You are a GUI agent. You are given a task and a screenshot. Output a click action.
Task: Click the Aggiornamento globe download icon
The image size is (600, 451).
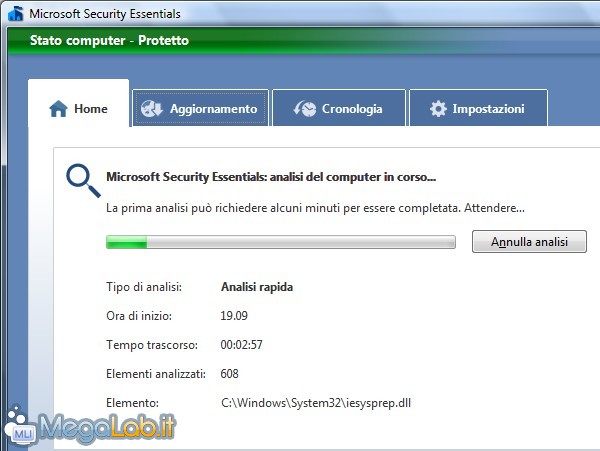[x=152, y=109]
